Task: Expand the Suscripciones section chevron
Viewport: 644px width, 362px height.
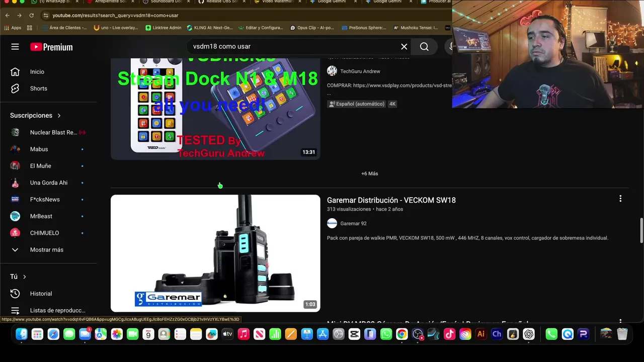Action: 59,116
